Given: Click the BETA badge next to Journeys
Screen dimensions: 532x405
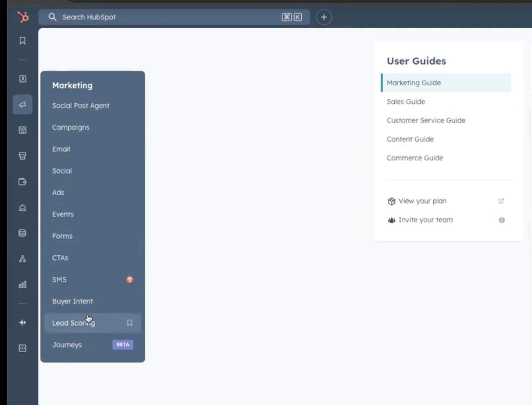Looking at the screenshot, I should pos(123,345).
